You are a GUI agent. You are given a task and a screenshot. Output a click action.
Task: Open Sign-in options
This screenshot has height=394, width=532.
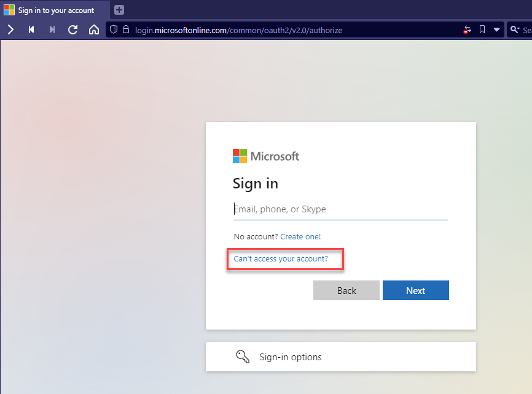tap(341, 357)
